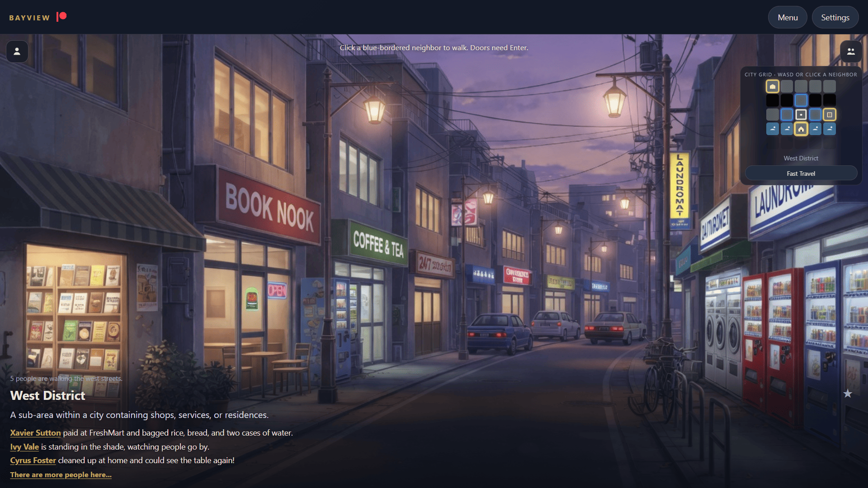Image resolution: width=868 pixels, height=488 pixels.
Task: Select the gold home tile in grid
Action: point(801,129)
